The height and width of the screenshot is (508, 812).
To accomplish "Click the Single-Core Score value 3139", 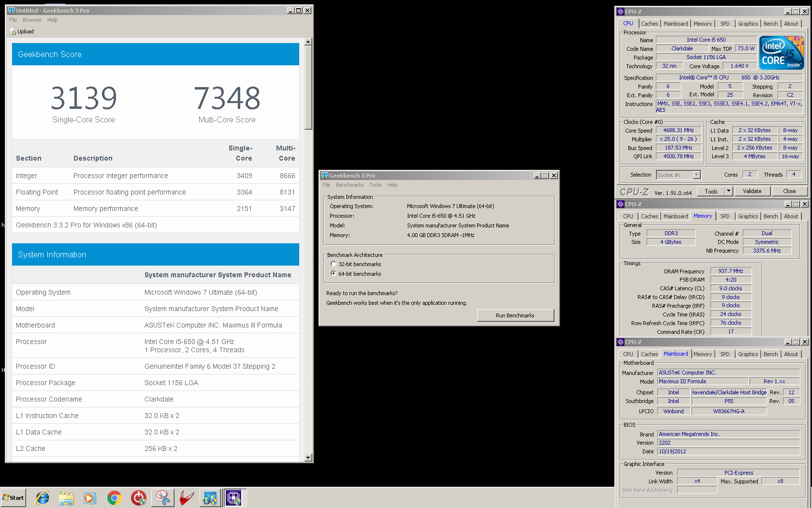I will (x=84, y=98).
